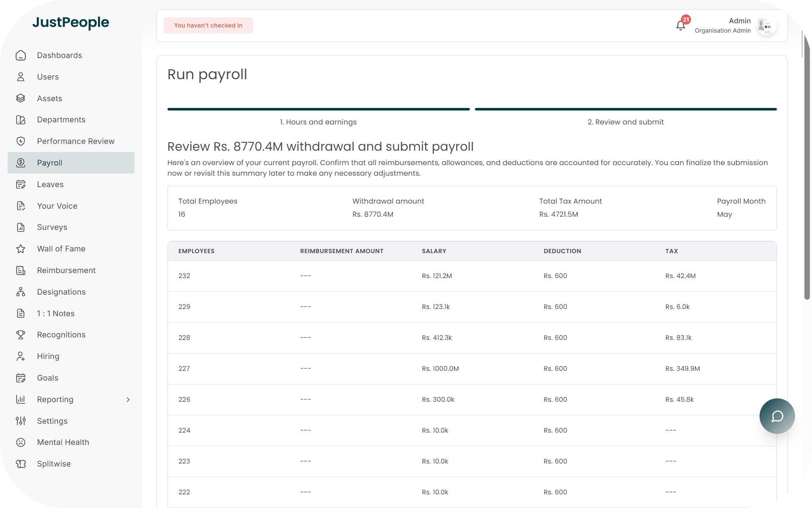Click tax value Rs. 83.1k

(x=678, y=338)
